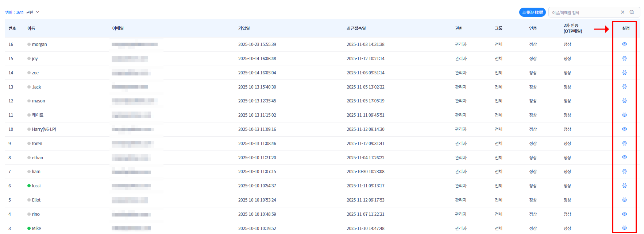Image resolution: width=644 pixels, height=234 pixels.
Task: Focus the 이름/이메일 검색 input field
Action: [x=584, y=12]
